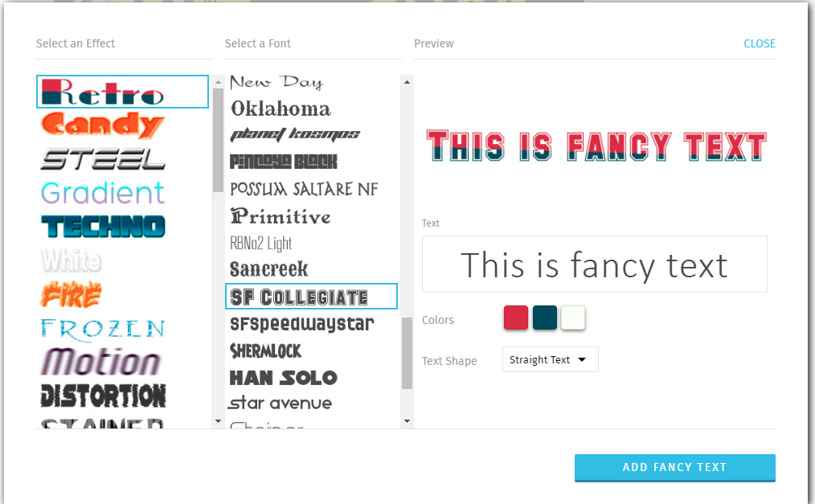The width and height of the screenshot is (815, 504).
Task: Apply the Motion blur effect
Action: tap(101, 362)
